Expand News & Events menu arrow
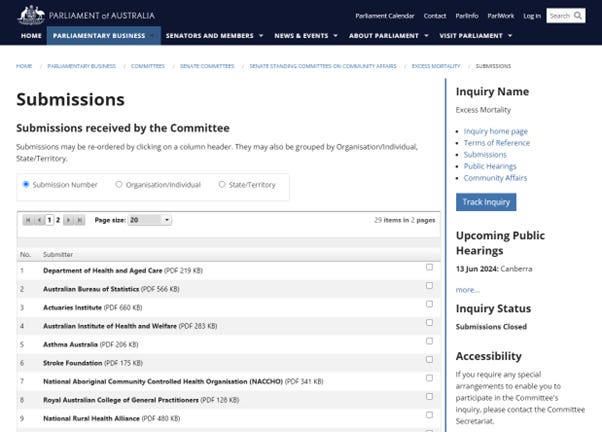This screenshot has height=432, width=602. point(336,36)
